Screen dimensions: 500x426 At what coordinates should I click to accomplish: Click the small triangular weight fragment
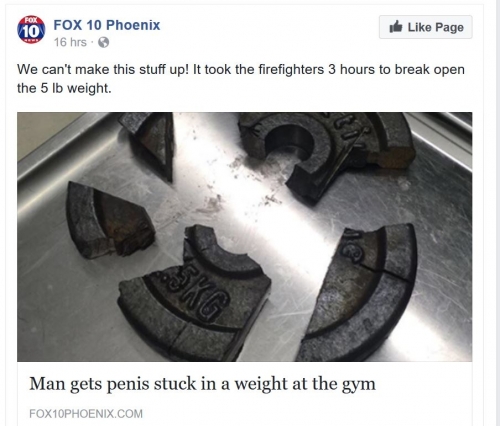click(x=149, y=146)
